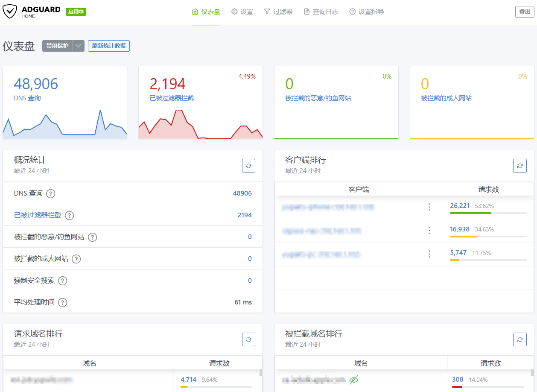Refresh the 被拦截域名排行 panel
The width and height of the screenshot is (537, 392).
click(519, 339)
